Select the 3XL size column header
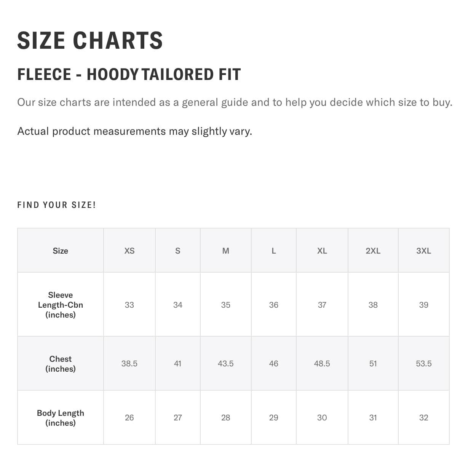Screen dimensions: 476x476 [423, 251]
